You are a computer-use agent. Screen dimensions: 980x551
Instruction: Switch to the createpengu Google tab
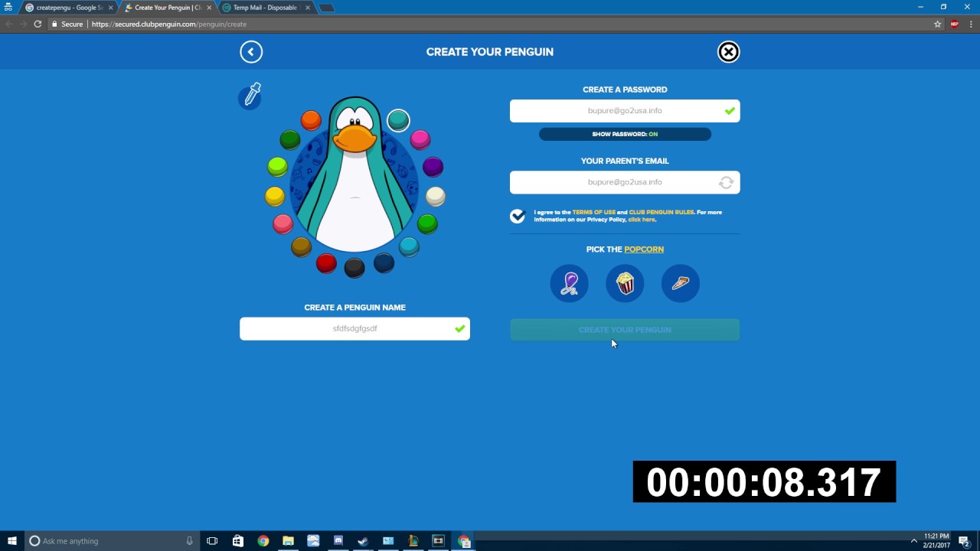(68, 8)
